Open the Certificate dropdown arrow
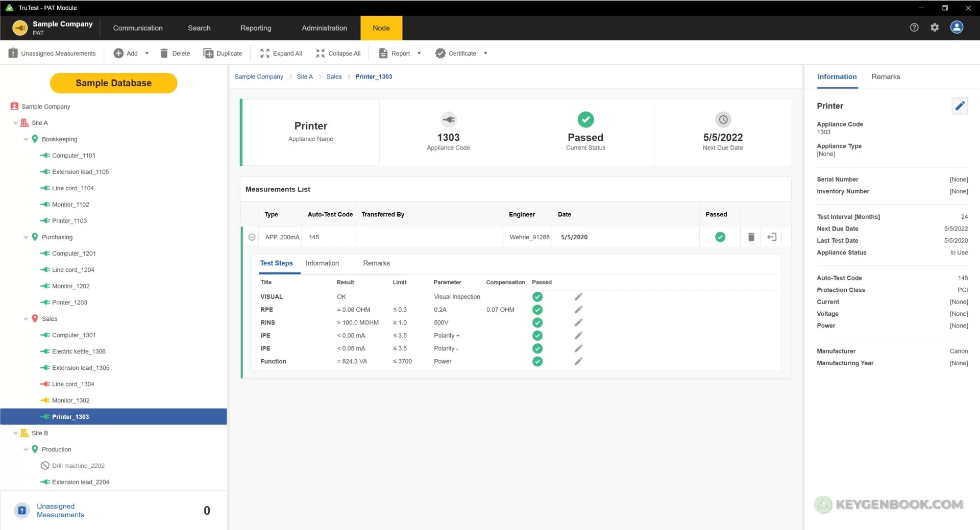The width and height of the screenshot is (980, 530). point(485,54)
